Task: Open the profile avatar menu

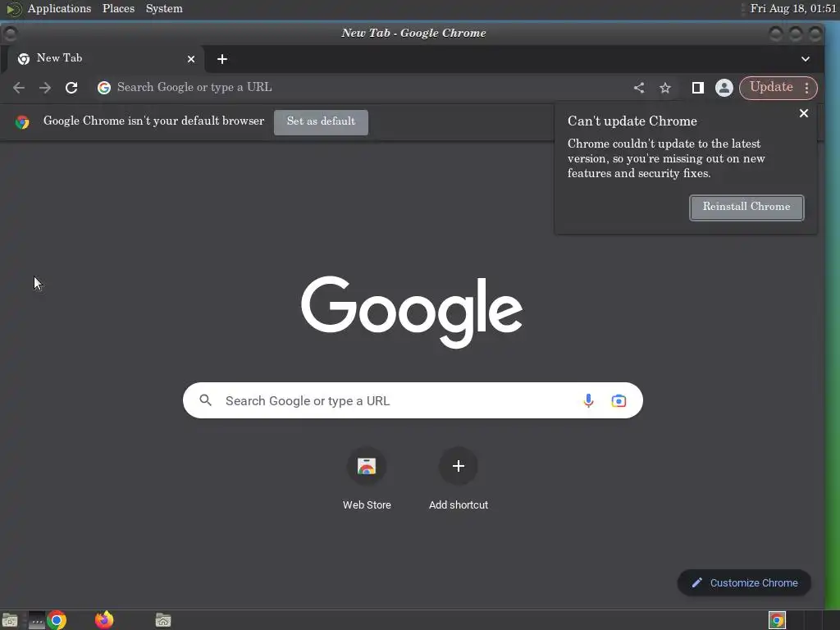Action: 724,87
